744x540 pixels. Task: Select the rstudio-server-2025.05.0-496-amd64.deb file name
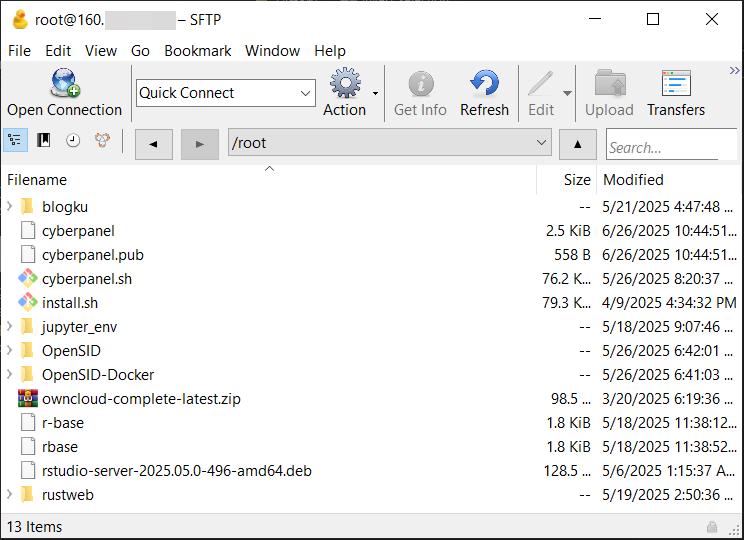(177, 471)
